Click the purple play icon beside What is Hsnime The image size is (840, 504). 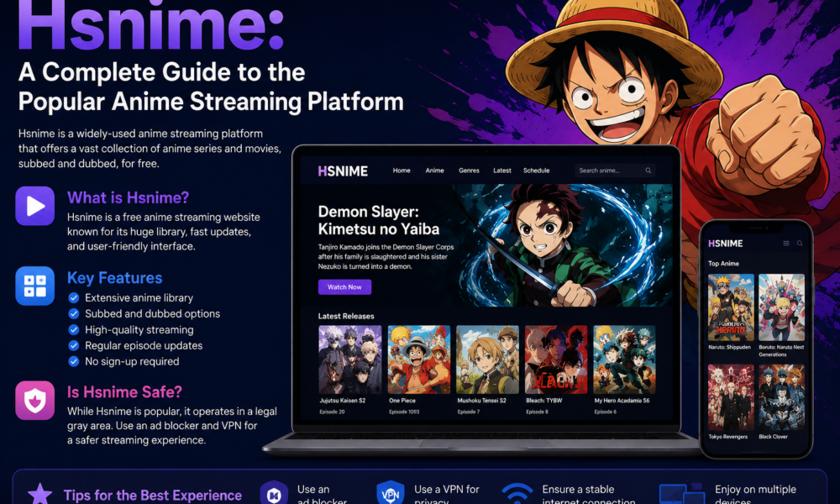(x=34, y=206)
